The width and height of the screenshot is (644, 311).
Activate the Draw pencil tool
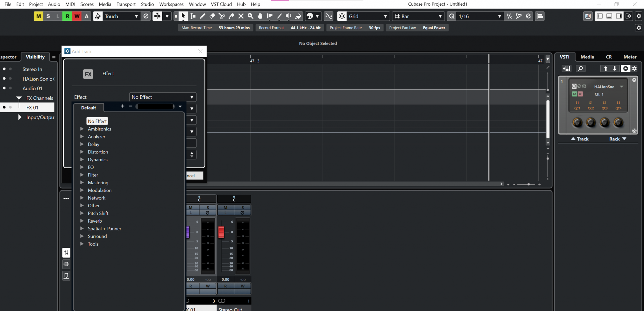203,16
